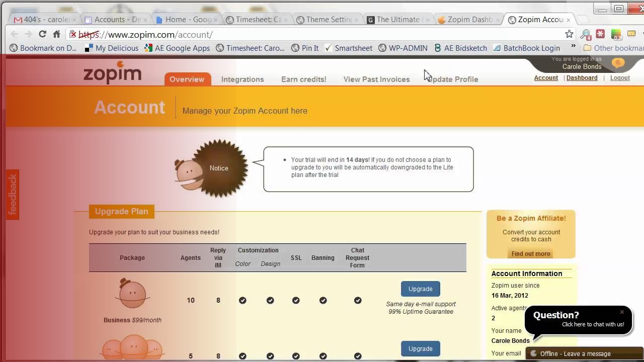644x362 pixels.
Task: Click the Business plan mascot image
Action: pyautogui.click(x=132, y=294)
